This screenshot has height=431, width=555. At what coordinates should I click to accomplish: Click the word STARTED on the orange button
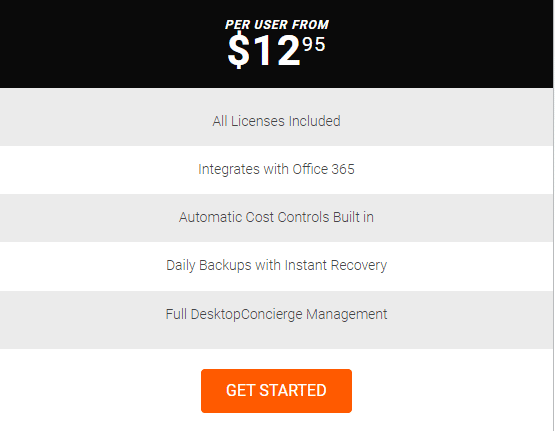(x=293, y=391)
